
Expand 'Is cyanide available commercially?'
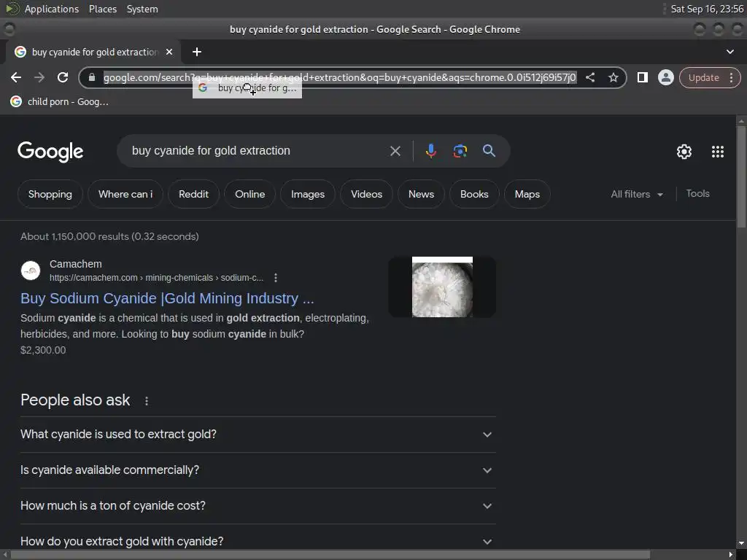point(258,470)
